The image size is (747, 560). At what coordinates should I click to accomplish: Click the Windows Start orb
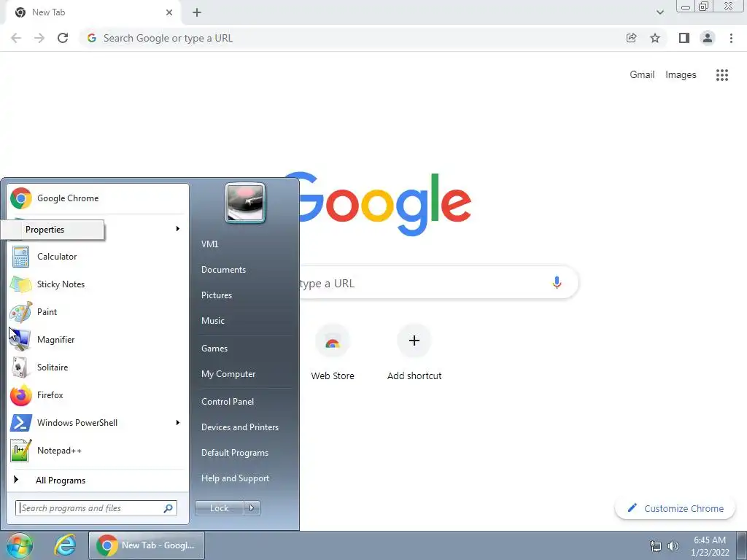click(20, 545)
